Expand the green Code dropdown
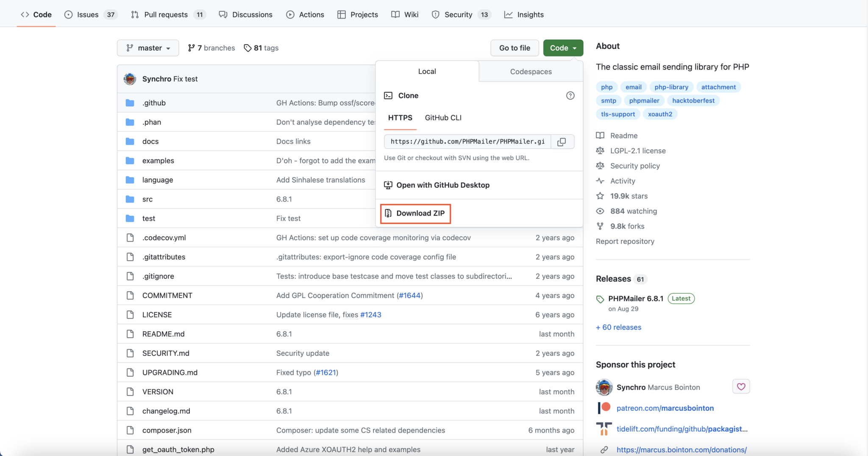868x456 pixels. tap(562, 47)
